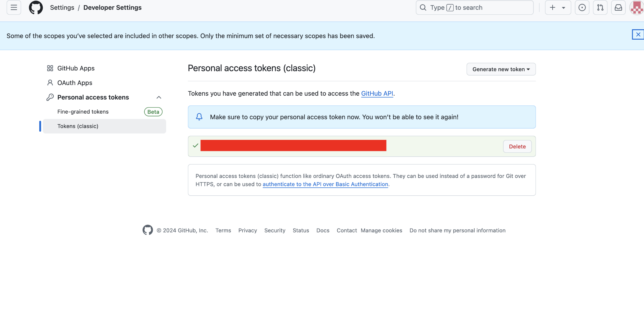Dismiss the scopes notice banner
Viewport: 644px width, 309px height.
click(638, 34)
